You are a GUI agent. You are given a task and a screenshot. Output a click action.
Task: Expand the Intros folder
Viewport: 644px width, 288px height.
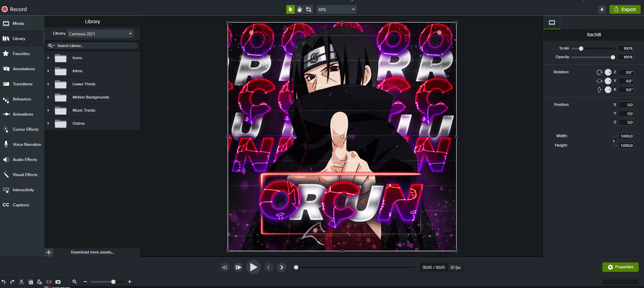[x=48, y=71]
